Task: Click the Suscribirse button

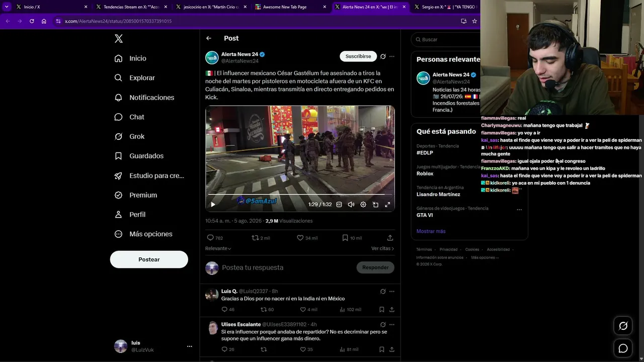Action: 358,56
